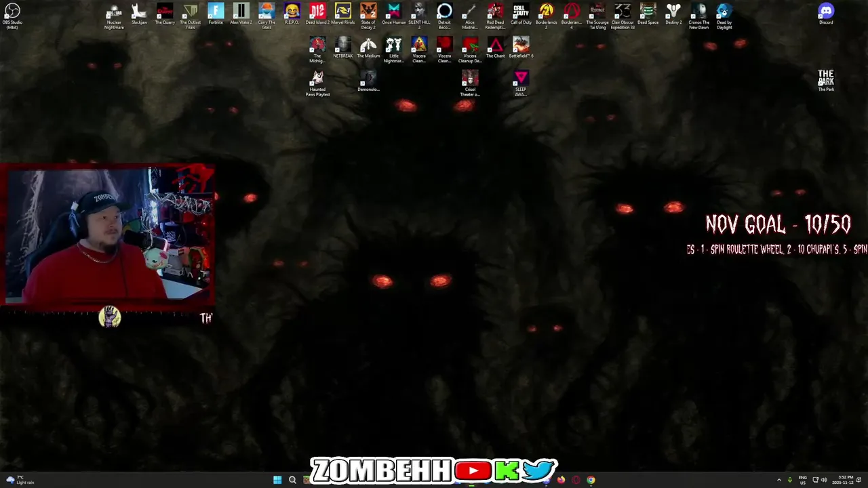Viewport: 868px width, 488px height.
Task: Open the OBS Studio desktop shortcut
Action: click(x=12, y=16)
